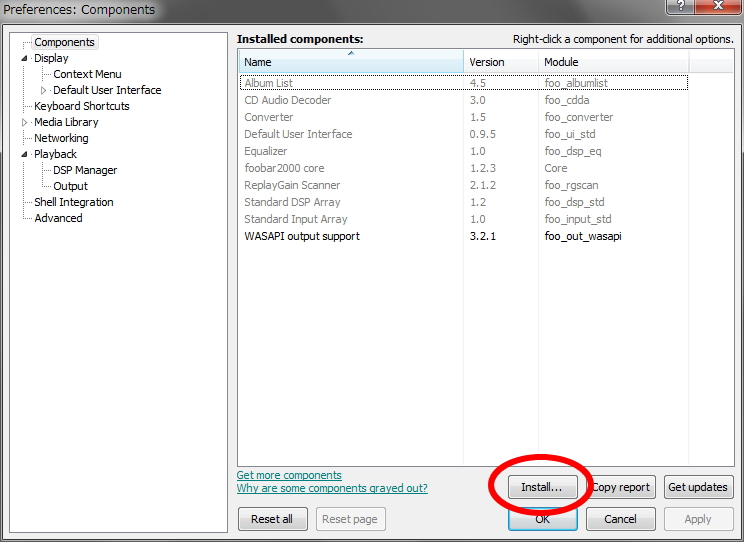This screenshot has height=542, width=744.
Task: Select Media Library in the tree
Action: (66, 122)
